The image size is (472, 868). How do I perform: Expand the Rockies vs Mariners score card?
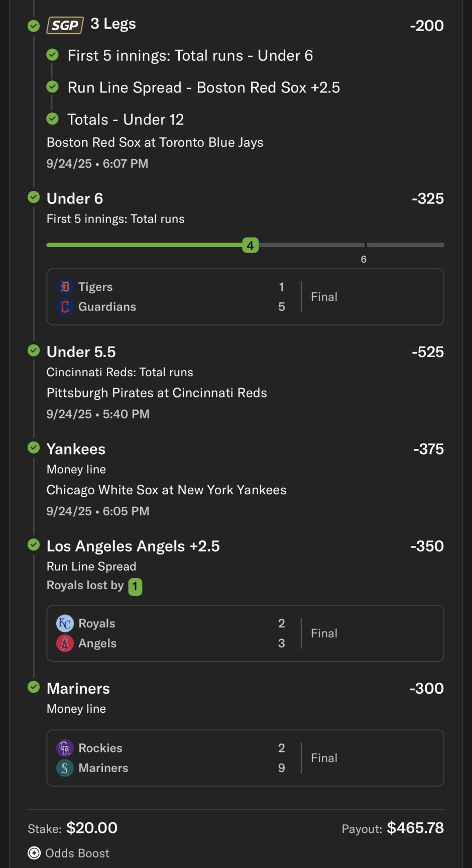tap(245, 758)
